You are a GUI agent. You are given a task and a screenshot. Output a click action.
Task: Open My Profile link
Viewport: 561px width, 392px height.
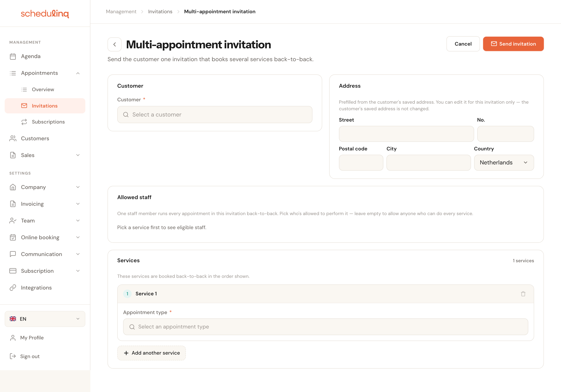point(45,338)
